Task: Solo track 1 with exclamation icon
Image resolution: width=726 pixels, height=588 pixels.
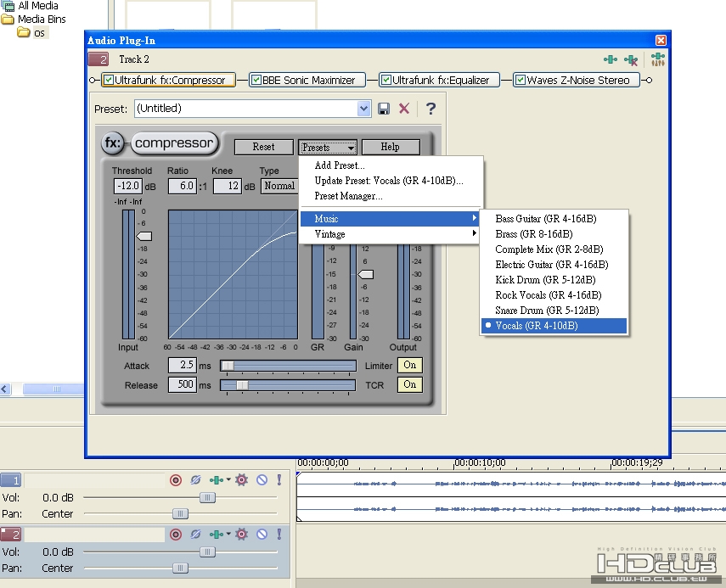Action: [279, 479]
